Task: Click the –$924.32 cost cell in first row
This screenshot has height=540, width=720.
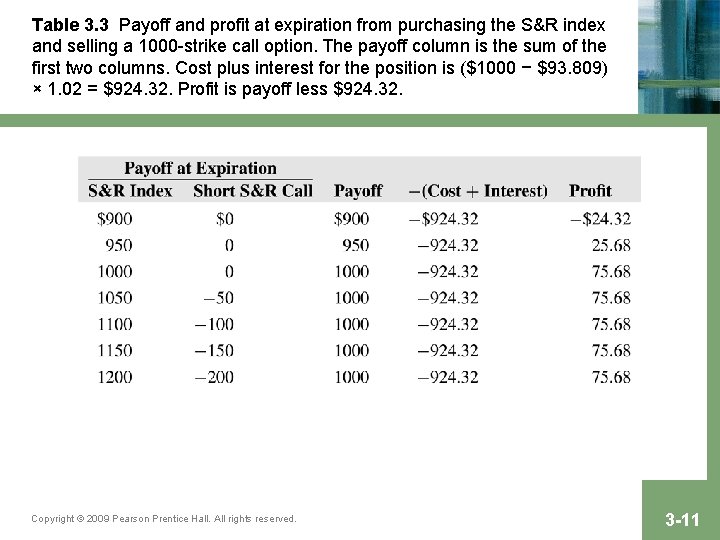Action: pyautogui.click(x=444, y=219)
